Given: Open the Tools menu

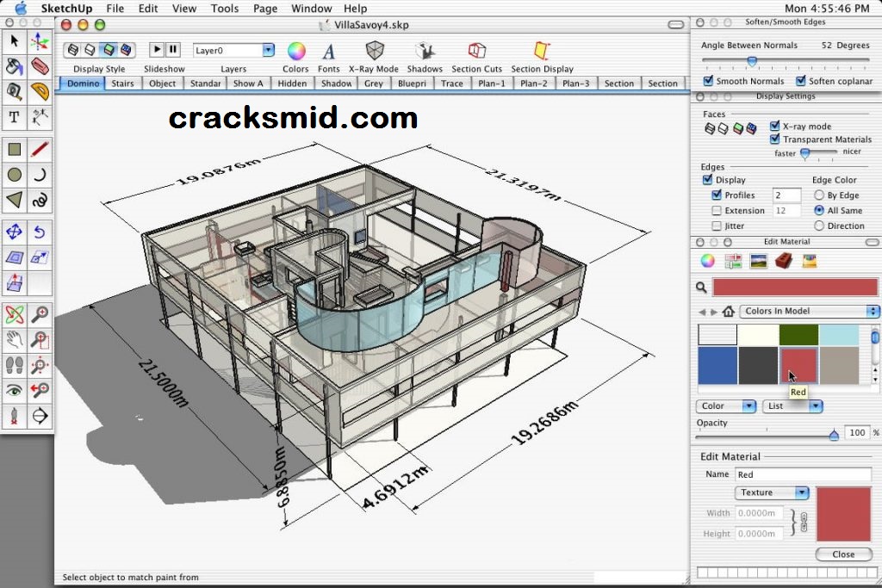Looking at the screenshot, I should click(225, 9).
